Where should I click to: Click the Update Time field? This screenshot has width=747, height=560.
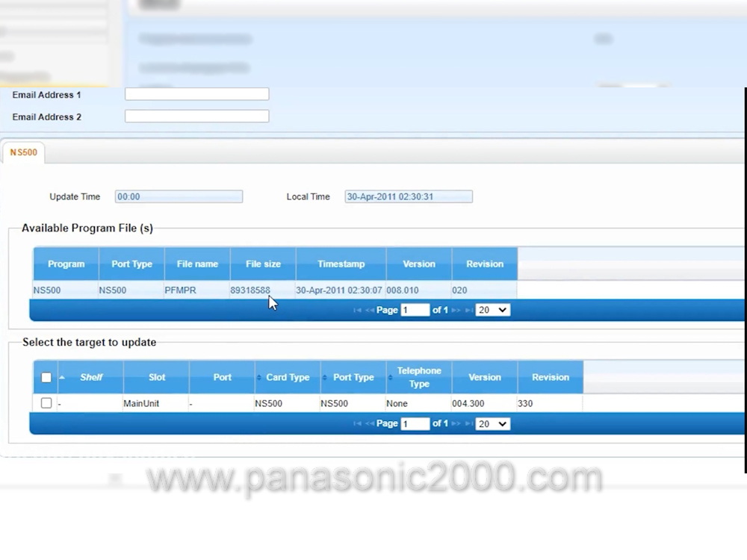coord(179,197)
